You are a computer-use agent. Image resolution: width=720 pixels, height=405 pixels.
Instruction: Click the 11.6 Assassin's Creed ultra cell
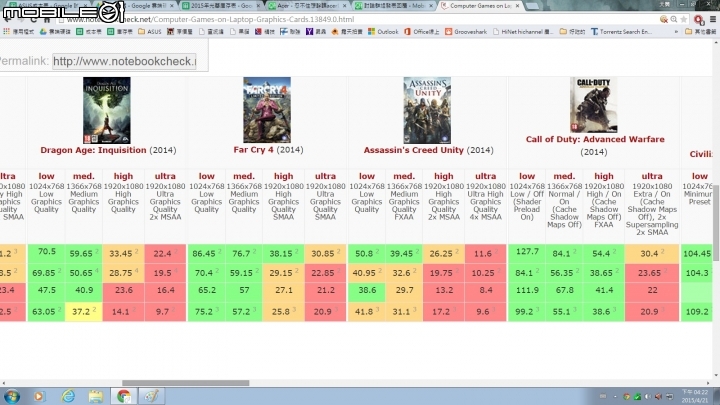pyautogui.click(x=485, y=253)
